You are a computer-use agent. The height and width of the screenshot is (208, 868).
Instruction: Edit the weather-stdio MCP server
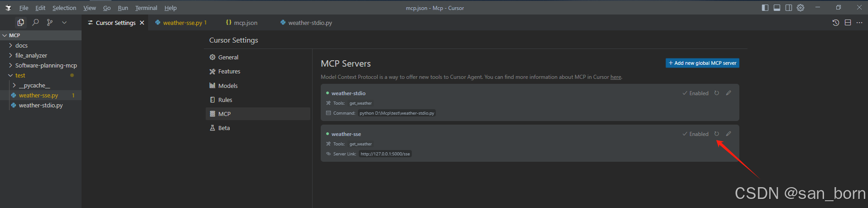tap(728, 93)
